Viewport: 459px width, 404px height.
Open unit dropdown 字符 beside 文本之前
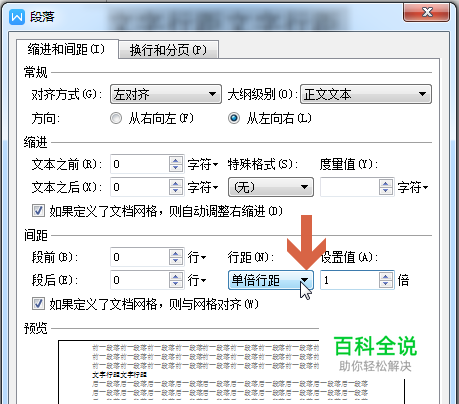[x=203, y=164]
